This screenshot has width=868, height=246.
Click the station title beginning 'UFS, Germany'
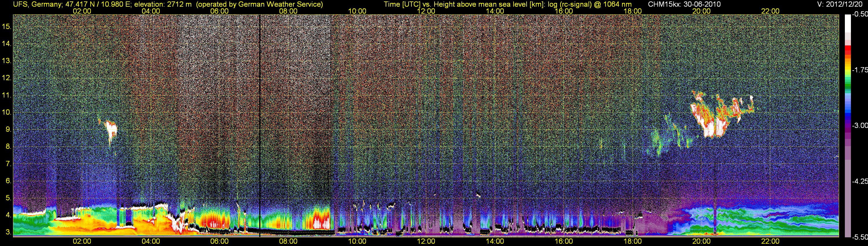click(x=168, y=4)
